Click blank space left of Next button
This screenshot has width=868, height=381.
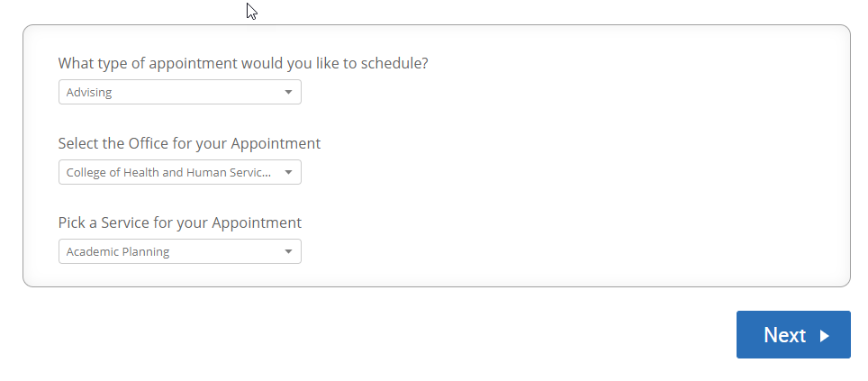point(387,334)
